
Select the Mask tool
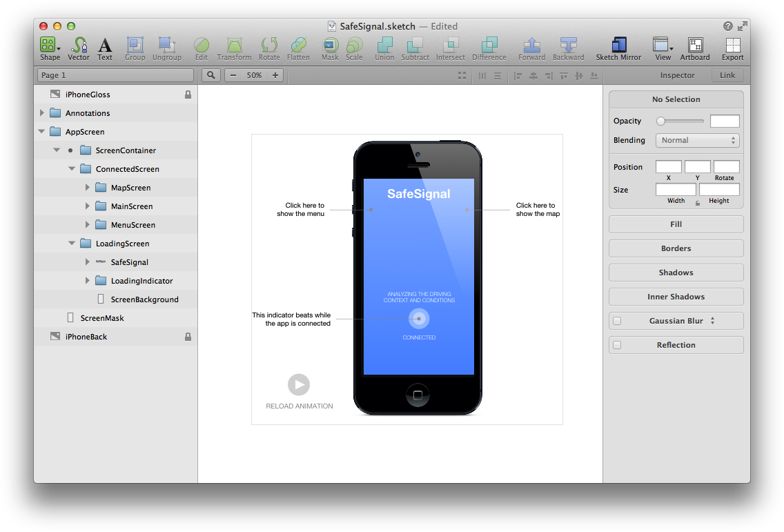(x=330, y=46)
